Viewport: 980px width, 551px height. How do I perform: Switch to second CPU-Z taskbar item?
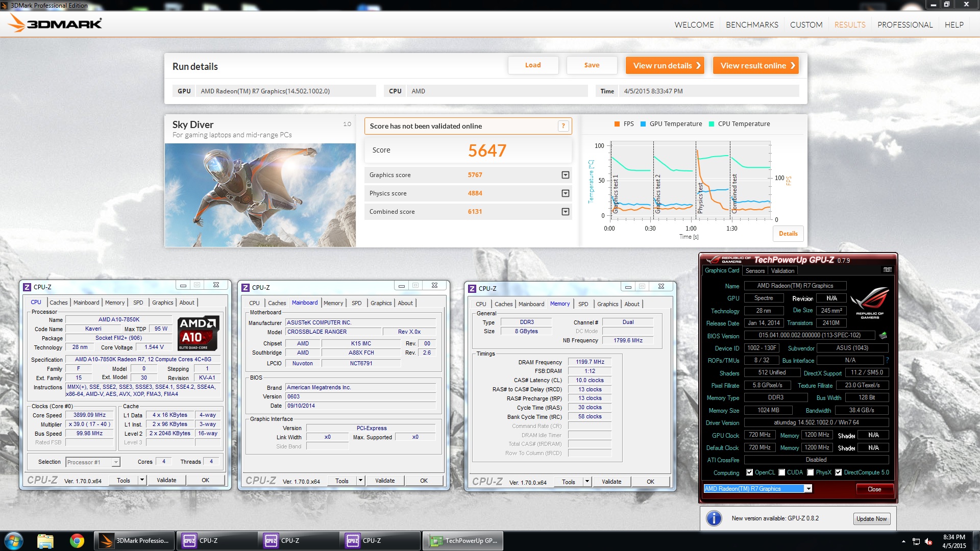(x=299, y=541)
